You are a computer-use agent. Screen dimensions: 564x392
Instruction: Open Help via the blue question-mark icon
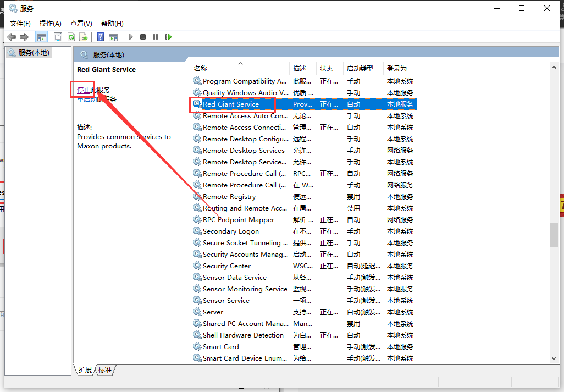pos(101,37)
